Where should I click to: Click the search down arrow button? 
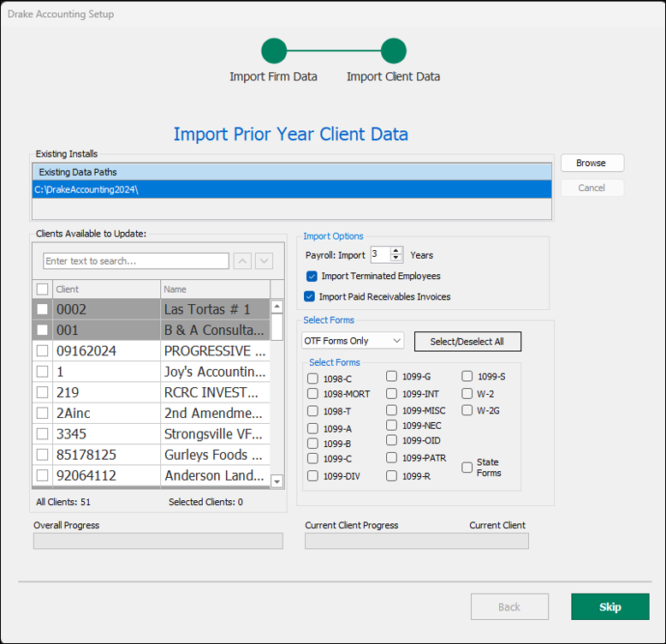click(264, 261)
